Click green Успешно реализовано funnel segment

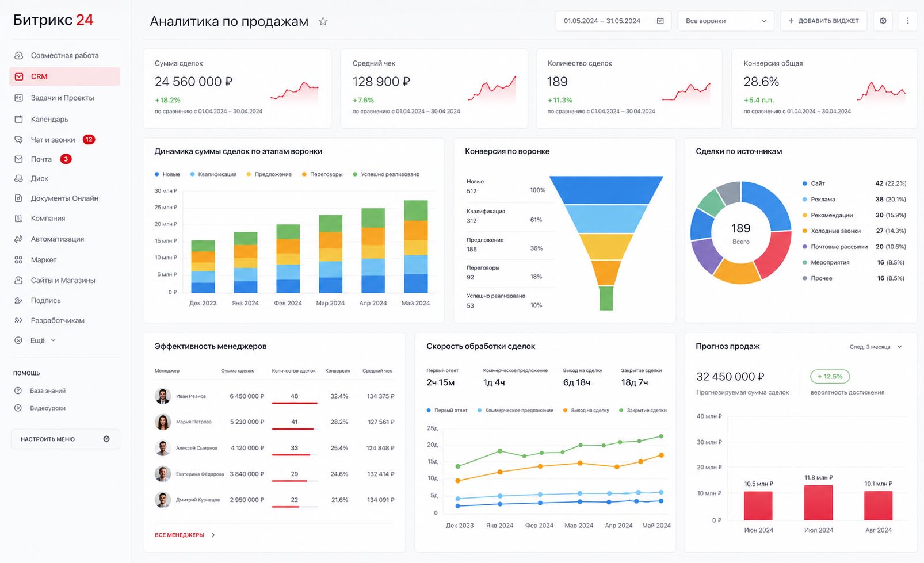coord(606,298)
